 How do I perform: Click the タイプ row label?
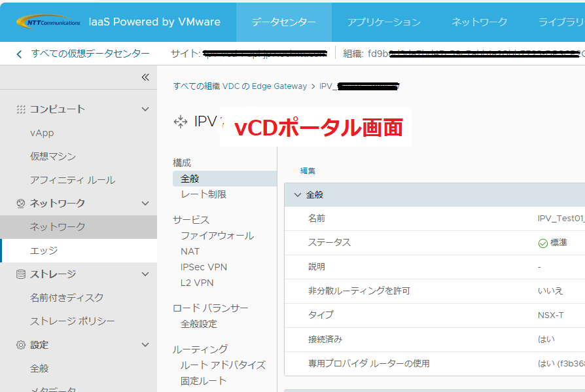tap(321, 315)
